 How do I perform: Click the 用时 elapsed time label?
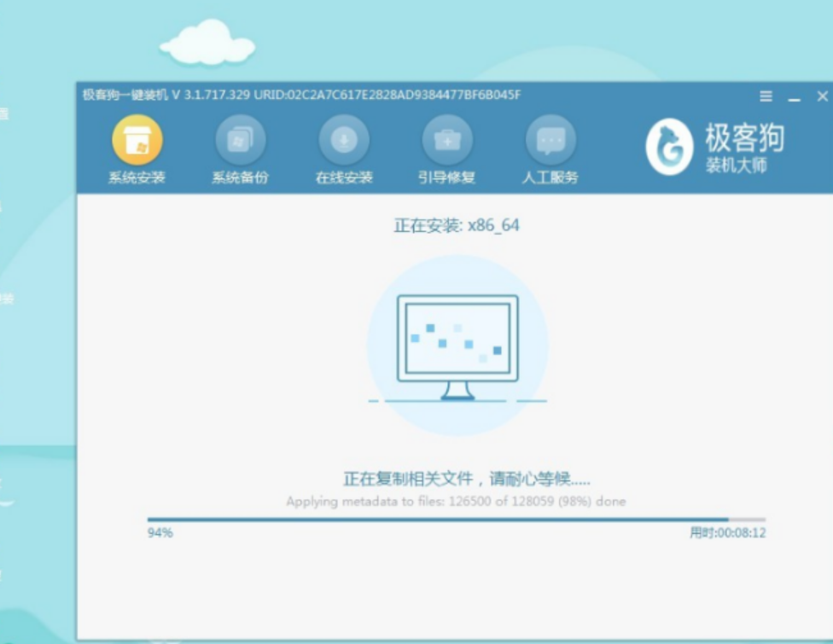[x=727, y=532]
